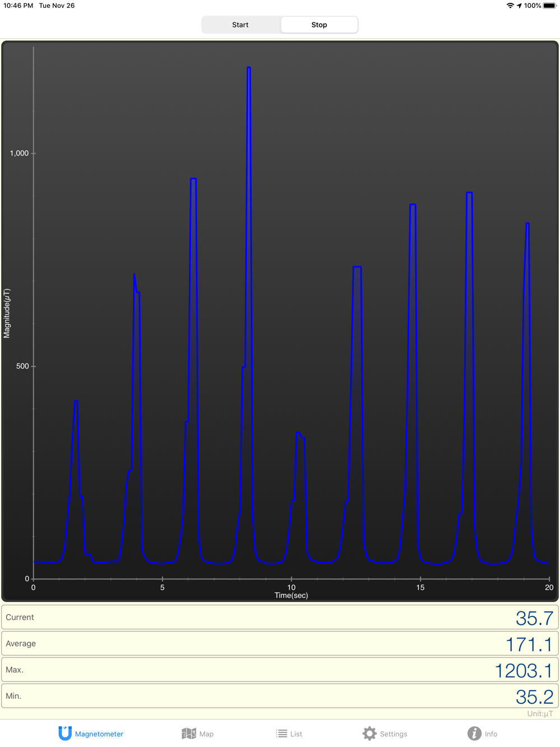Screen dimensions: 560x747
Task: Open the Magnetometer tab icon
Action: [x=65, y=733]
